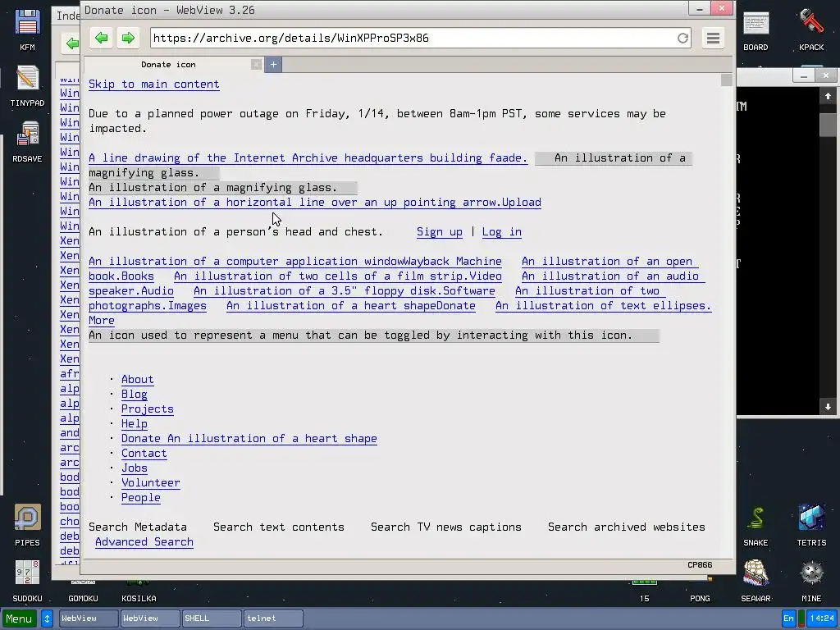Close the Donate icon tab
The width and height of the screenshot is (840, 630).
coord(256,65)
